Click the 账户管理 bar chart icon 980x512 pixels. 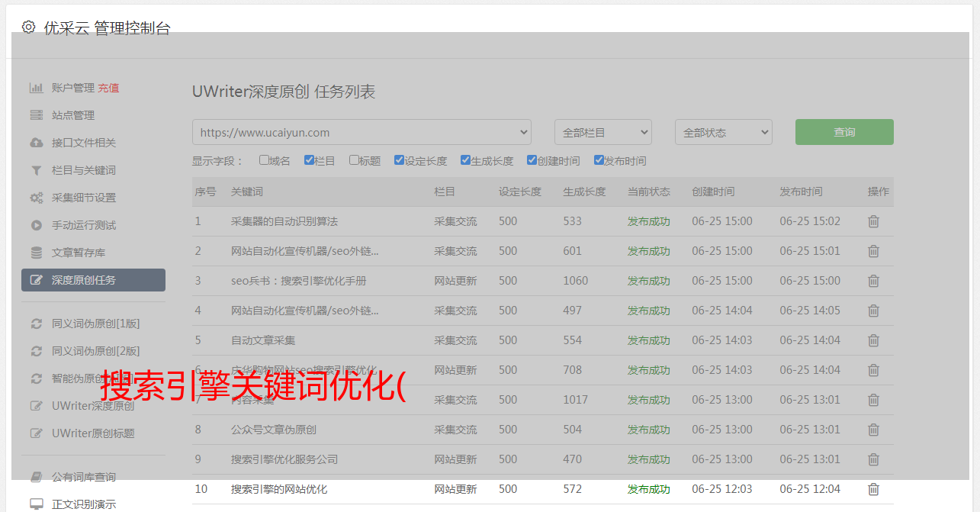coord(36,88)
